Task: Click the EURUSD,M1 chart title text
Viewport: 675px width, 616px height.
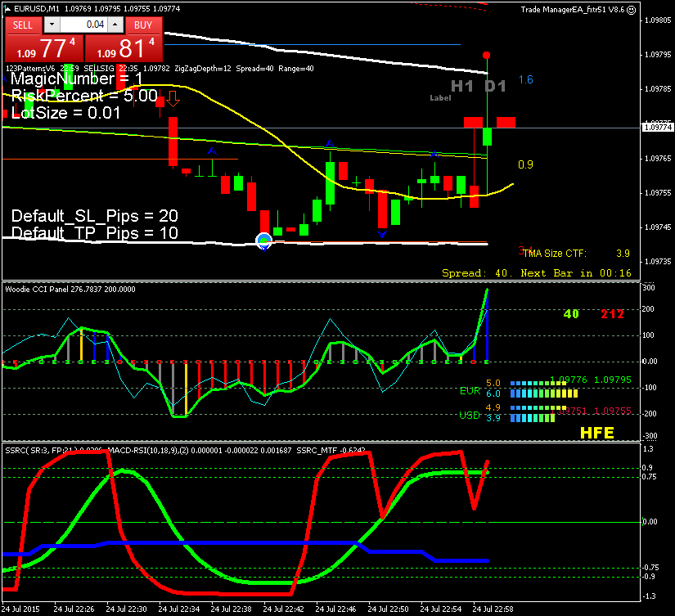Action: coord(37,9)
